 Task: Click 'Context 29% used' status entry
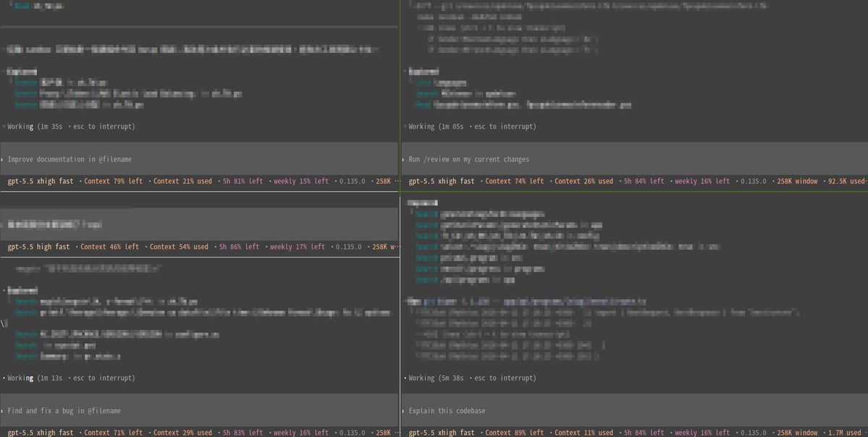(182, 433)
